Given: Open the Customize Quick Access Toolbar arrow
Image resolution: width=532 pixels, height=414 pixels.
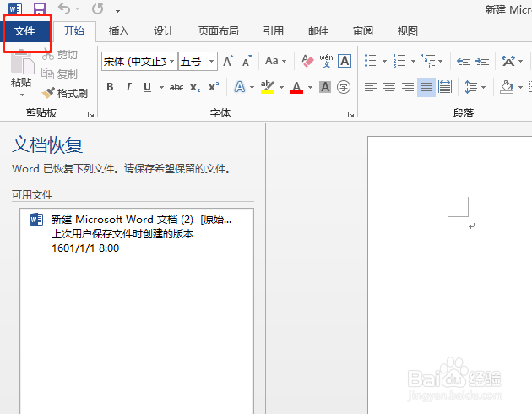Looking at the screenshot, I should click(x=117, y=10).
